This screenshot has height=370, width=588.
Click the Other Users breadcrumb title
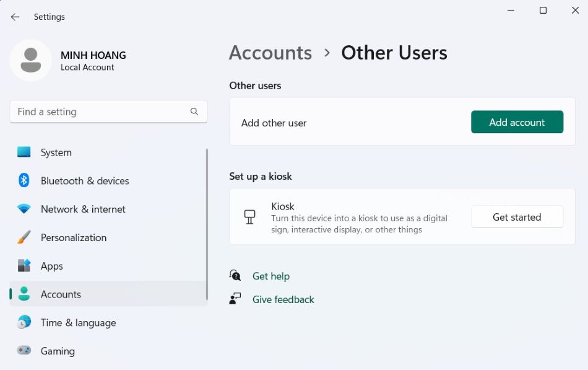point(394,53)
